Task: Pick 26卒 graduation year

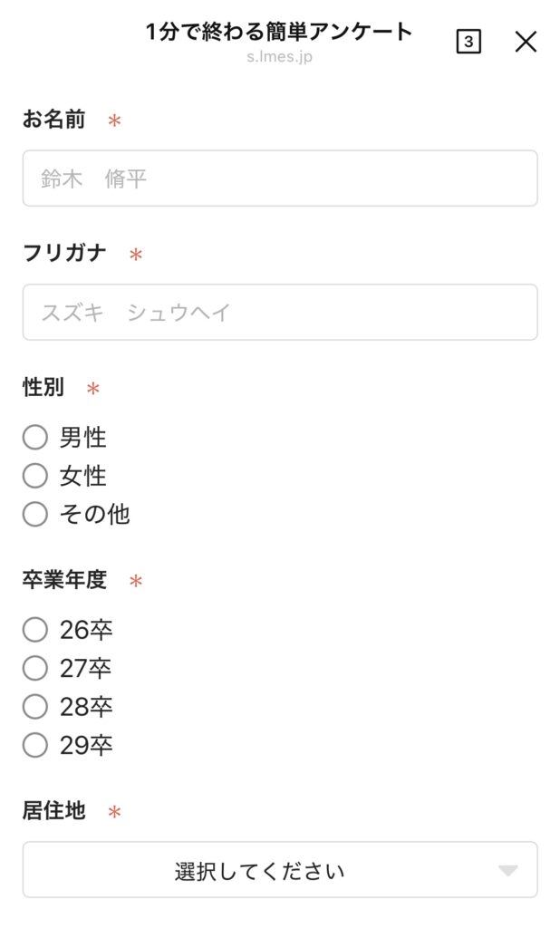Action: (35, 630)
